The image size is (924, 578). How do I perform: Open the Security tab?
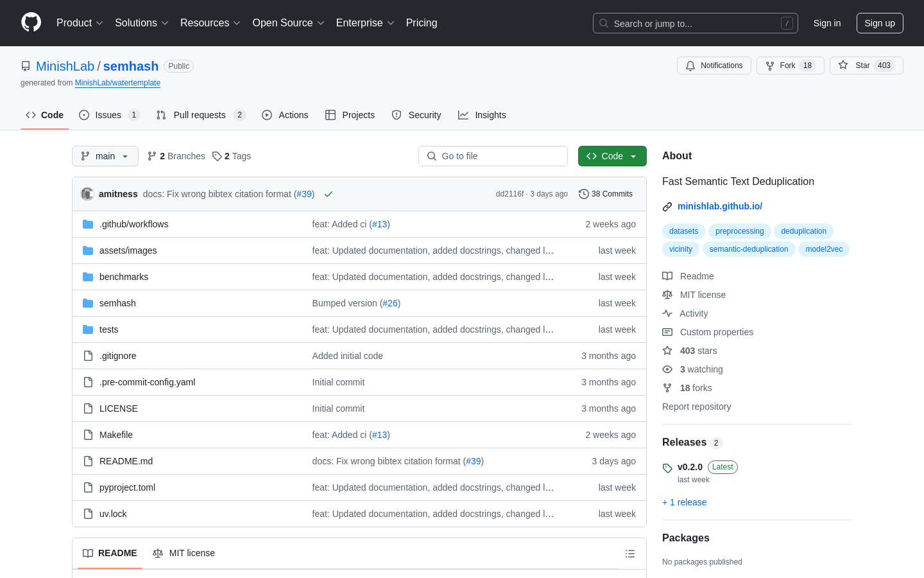(x=416, y=115)
